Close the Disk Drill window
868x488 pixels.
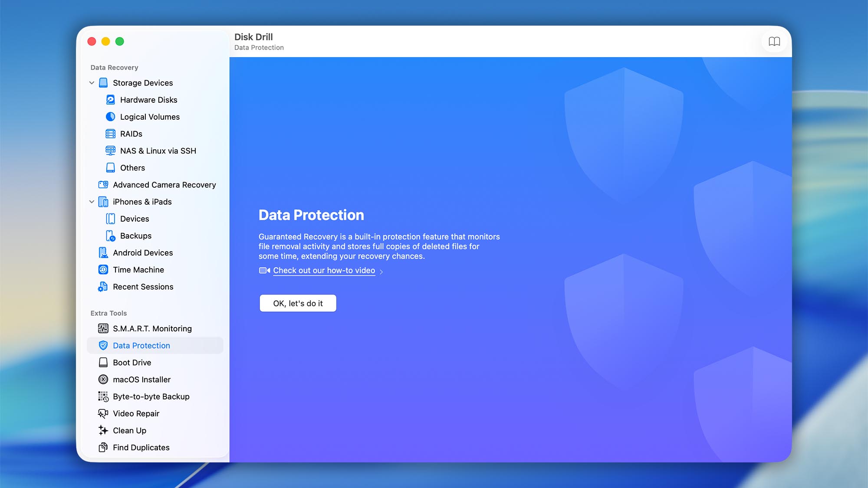[92, 41]
